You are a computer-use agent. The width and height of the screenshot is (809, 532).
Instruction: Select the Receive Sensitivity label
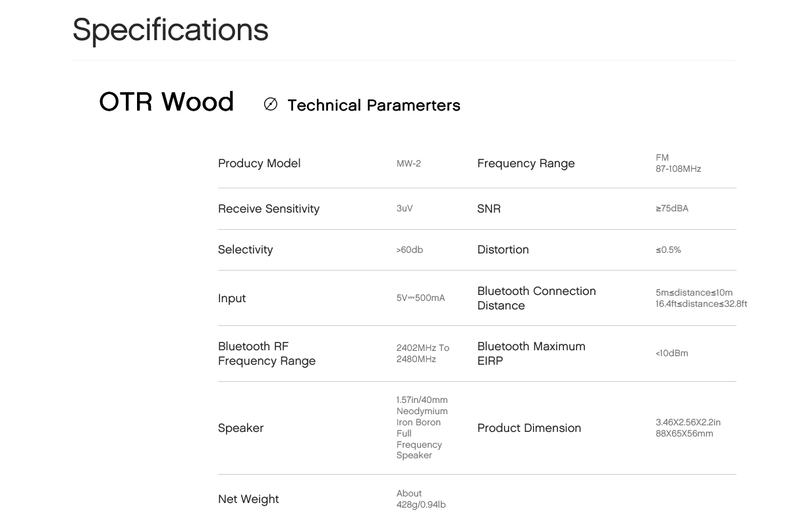[x=269, y=209]
